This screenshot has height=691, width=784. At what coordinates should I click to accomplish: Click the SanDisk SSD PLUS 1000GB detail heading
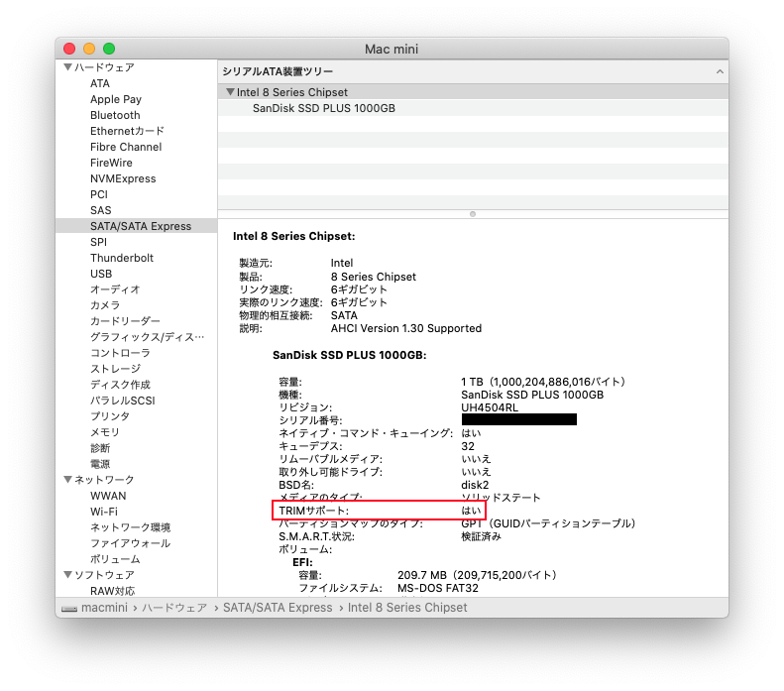coord(350,356)
